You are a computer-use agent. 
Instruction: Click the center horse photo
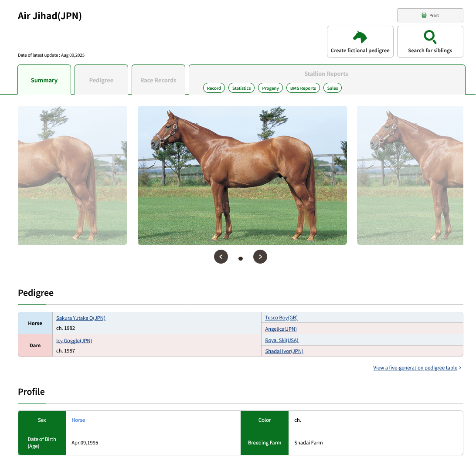242,176
